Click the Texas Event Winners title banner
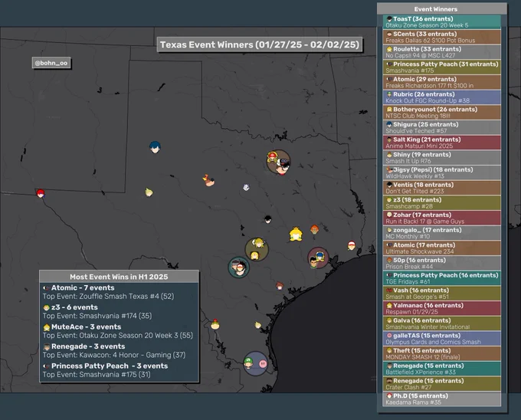 (x=260, y=44)
